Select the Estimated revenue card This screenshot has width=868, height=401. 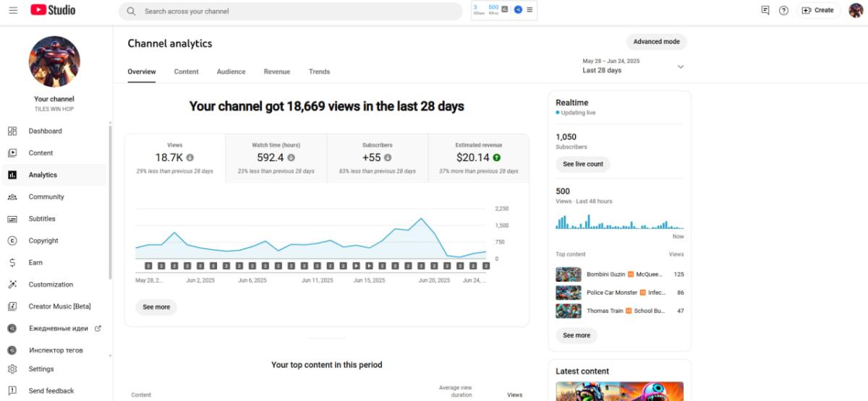click(479, 158)
